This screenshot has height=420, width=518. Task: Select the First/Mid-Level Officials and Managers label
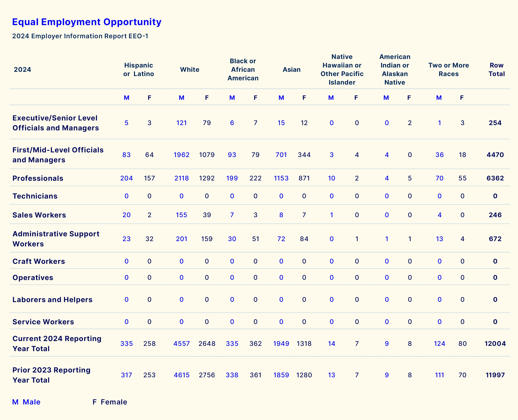pyautogui.click(x=58, y=155)
